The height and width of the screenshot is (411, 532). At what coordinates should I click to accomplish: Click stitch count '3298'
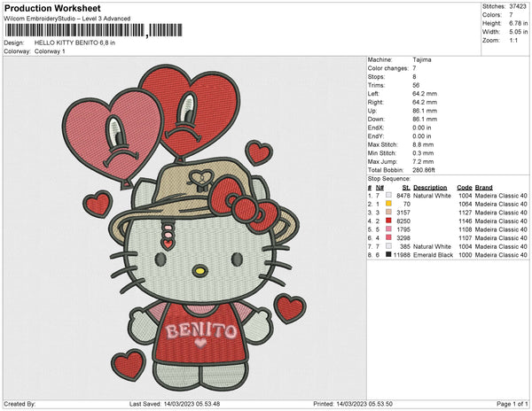(x=403, y=238)
